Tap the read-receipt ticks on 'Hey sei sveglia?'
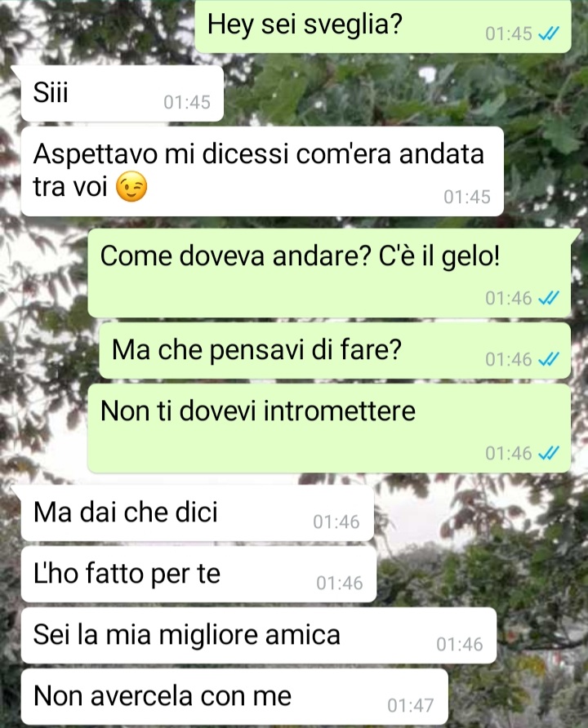 coord(548,33)
